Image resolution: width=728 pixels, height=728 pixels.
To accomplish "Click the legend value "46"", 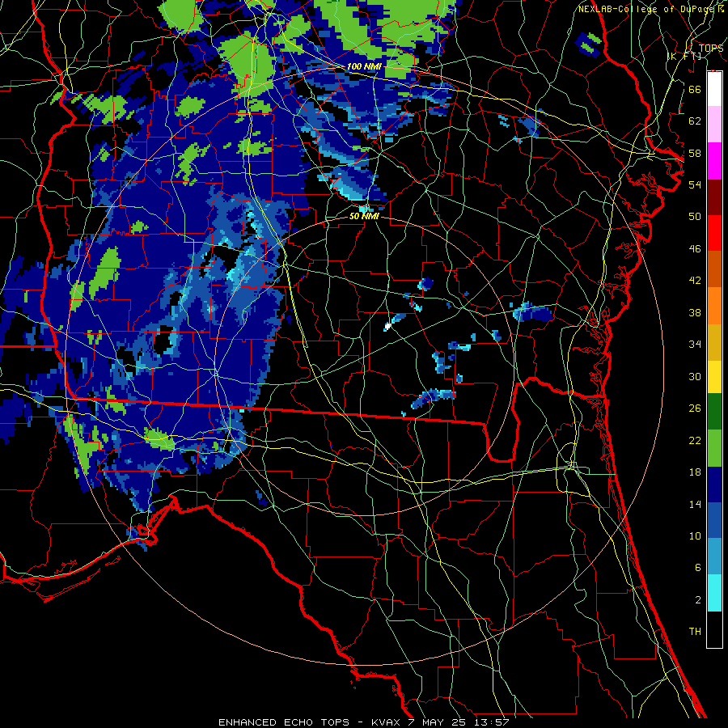I will point(695,248).
